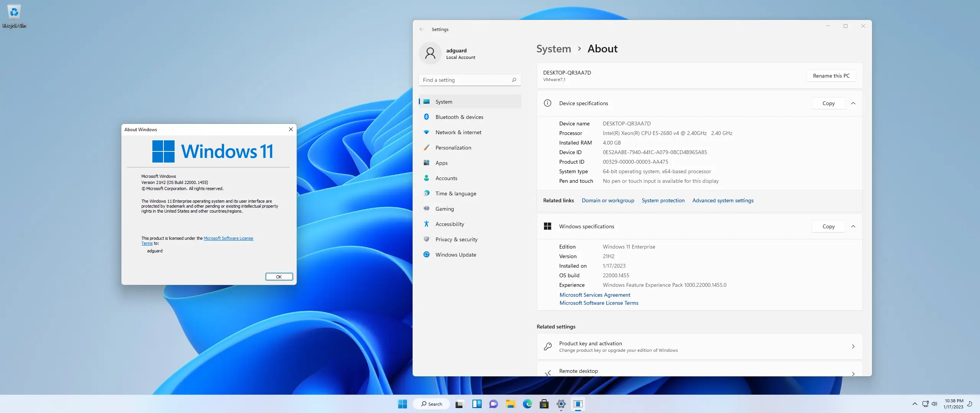
Task: Select Gaming in the Settings sidebar
Action: click(444, 208)
